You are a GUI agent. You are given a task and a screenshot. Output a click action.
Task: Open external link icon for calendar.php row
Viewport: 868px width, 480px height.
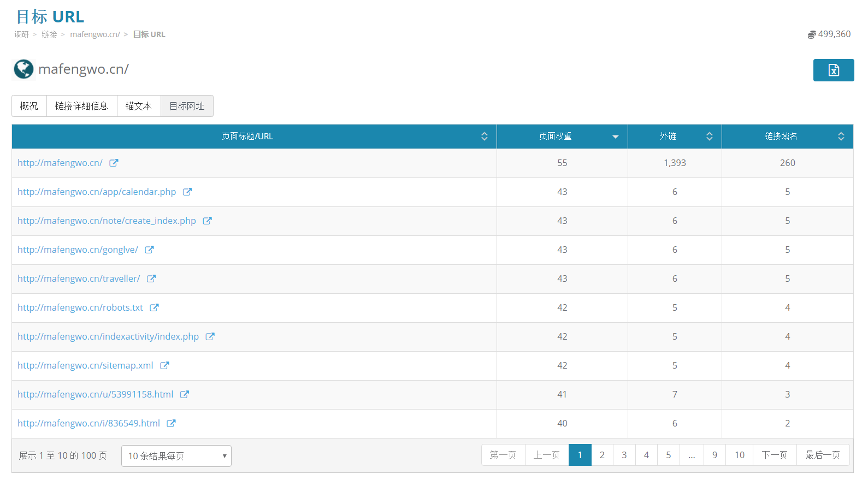[x=187, y=192]
